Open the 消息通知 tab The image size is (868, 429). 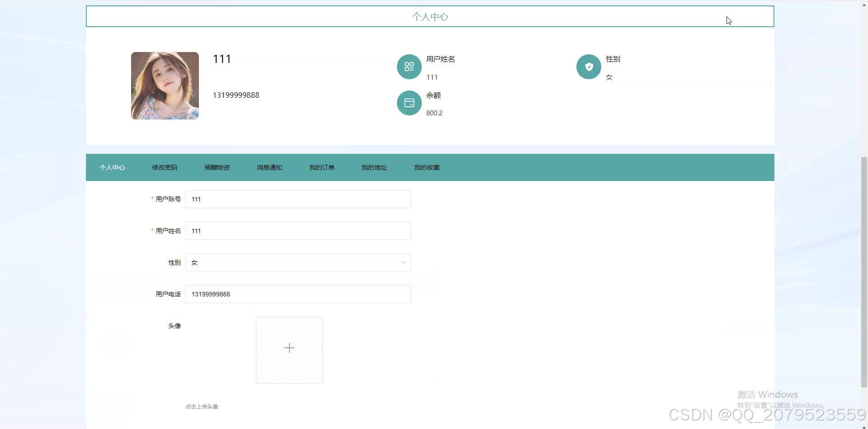click(x=269, y=167)
